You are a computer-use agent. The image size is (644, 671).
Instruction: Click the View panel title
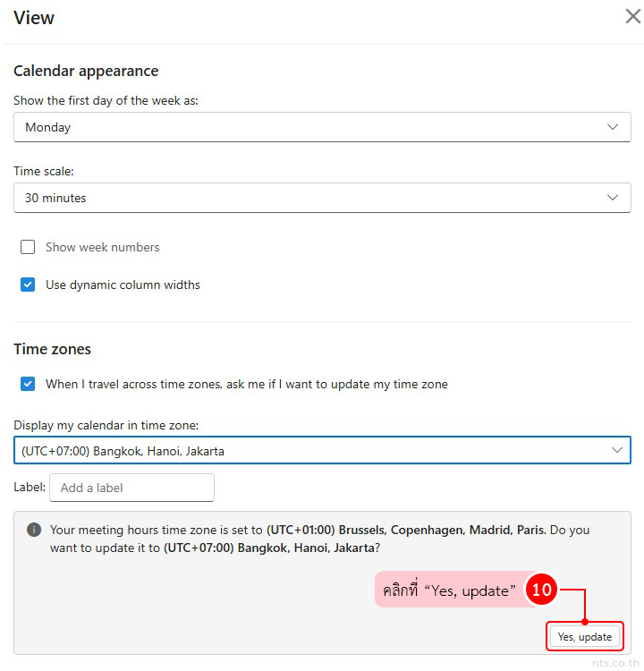tap(34, 17)
